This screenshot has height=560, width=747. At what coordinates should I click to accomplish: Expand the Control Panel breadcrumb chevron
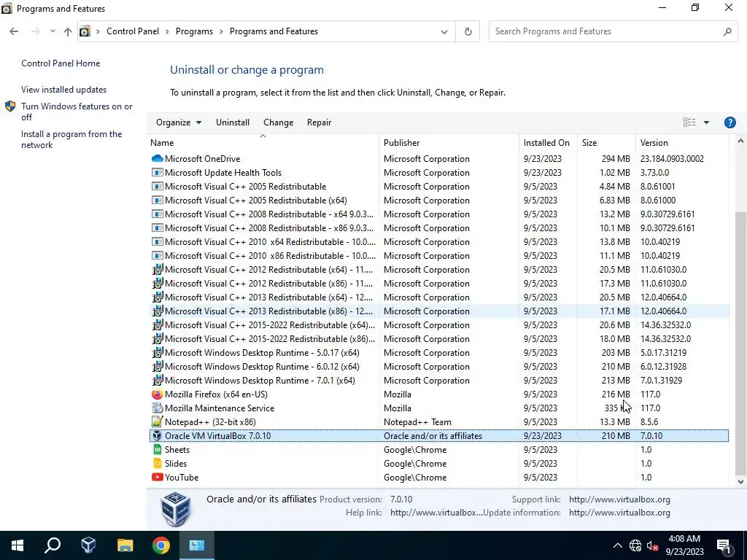[167, 31]
